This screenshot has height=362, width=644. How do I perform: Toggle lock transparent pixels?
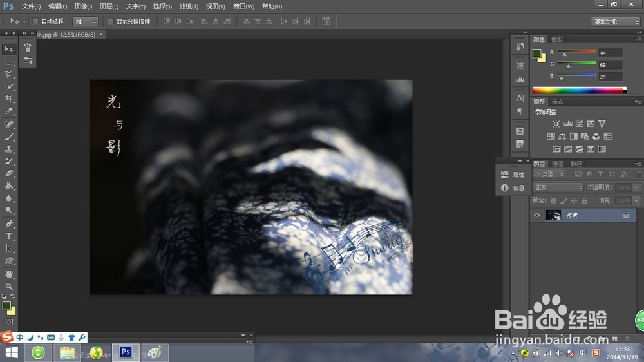pyautogui.click(x=553, y=200)
